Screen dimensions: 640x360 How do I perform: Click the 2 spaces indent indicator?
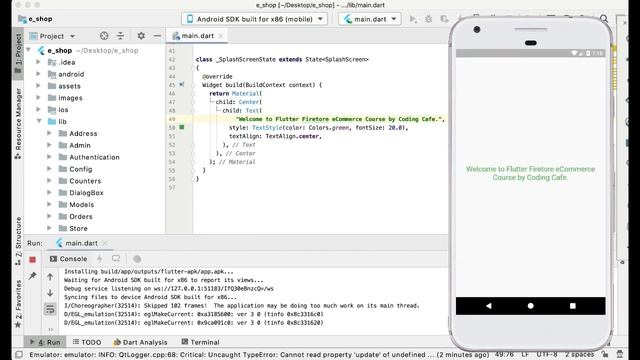click(580, 354)
